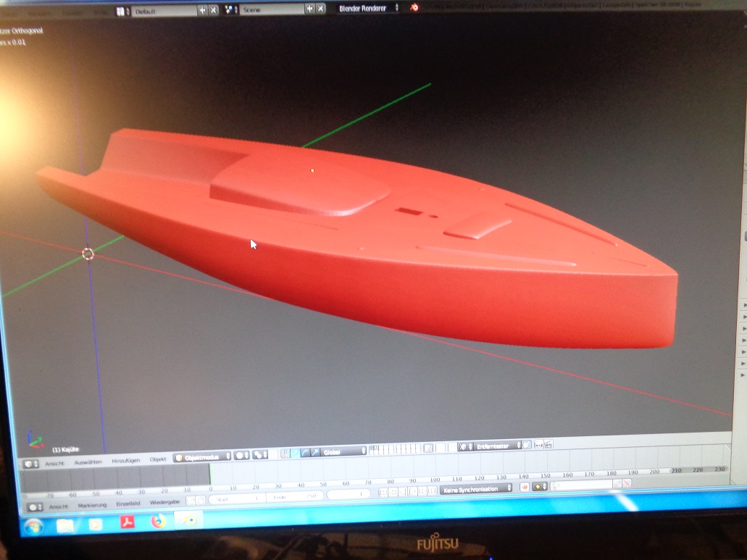Jump to the first frame button
The width and height of the screenshot is (747, 560).
pos(383,493)
